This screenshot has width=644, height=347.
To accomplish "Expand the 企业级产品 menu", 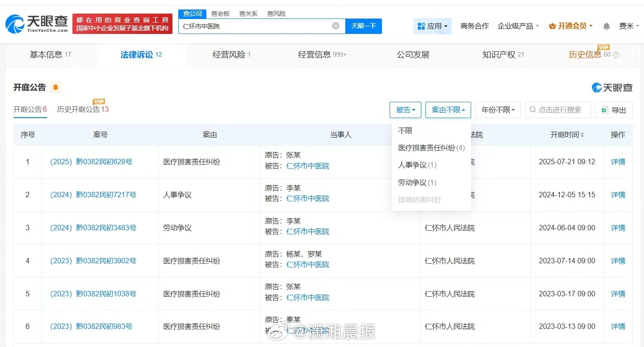I will [518, 26].
